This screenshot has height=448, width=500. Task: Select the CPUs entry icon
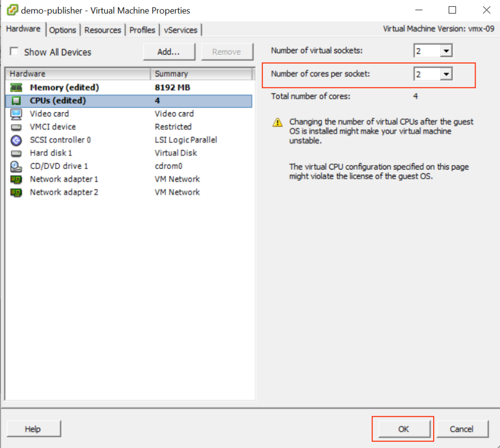(x=15, y=101)
